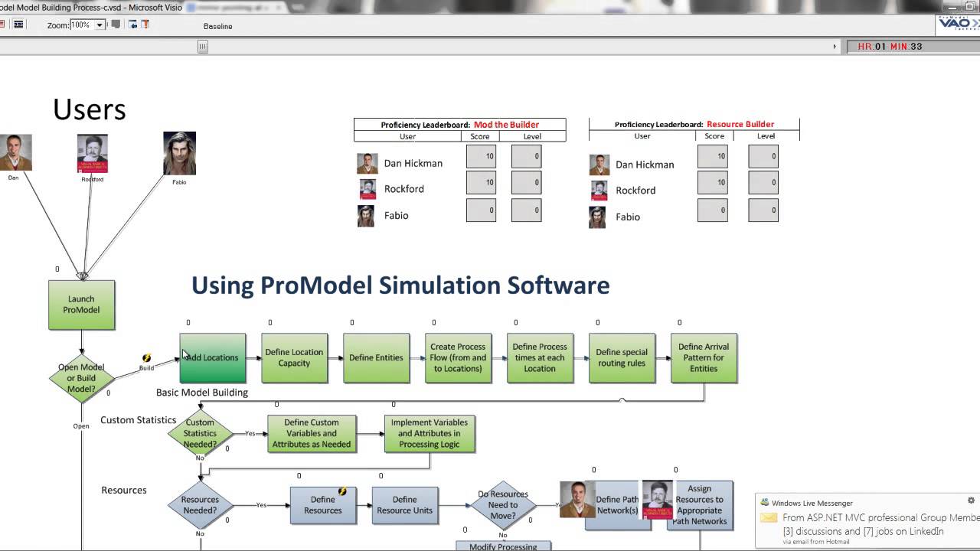This screenshot has width=980, height=551.
Task: Click Rockford's avatar on Assign Resources box
Action: (x=658, y=500)
